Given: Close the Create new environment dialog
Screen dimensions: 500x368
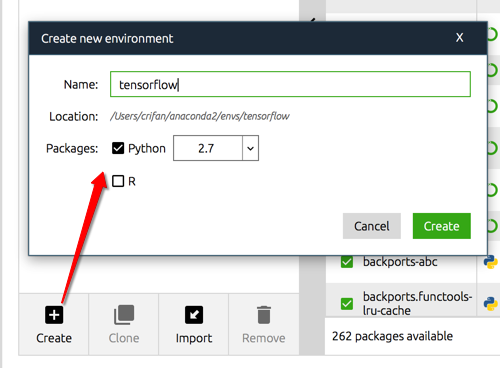Looking at the screenshot, I should (x=460, y=37).
